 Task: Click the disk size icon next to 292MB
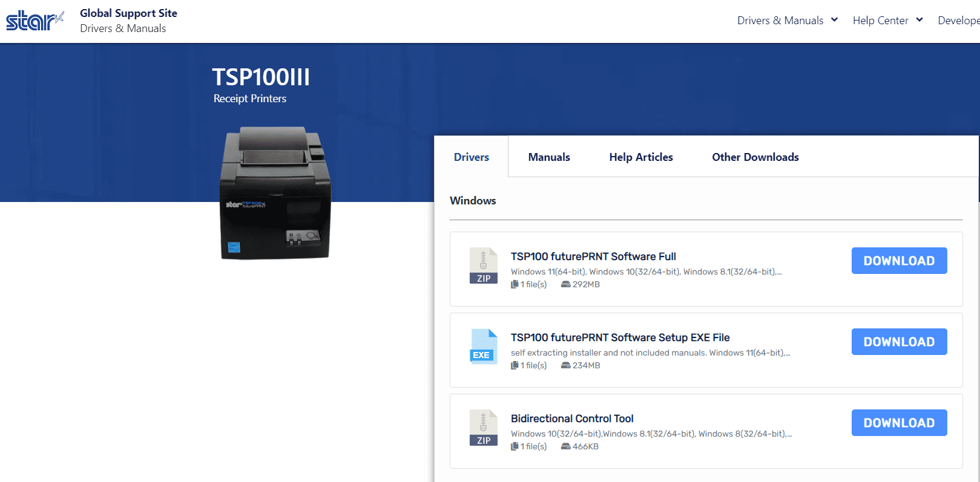tap(565, 284)
